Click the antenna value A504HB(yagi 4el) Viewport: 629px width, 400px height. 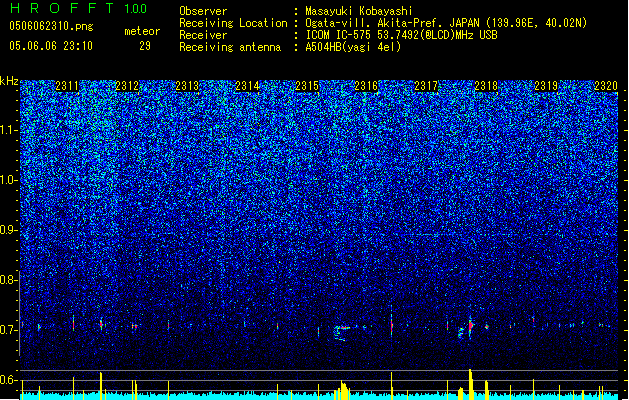[x=353, y=47]
